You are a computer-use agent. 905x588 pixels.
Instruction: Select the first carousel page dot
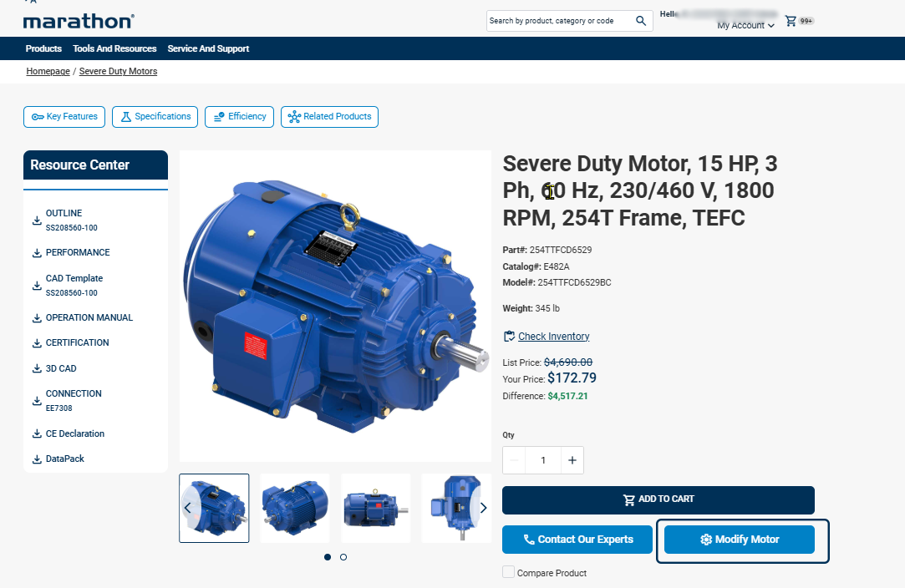tap(327, 557)
